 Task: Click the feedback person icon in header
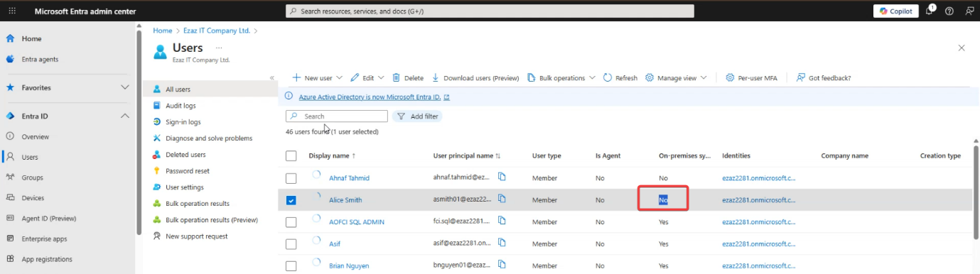[969, 11]
